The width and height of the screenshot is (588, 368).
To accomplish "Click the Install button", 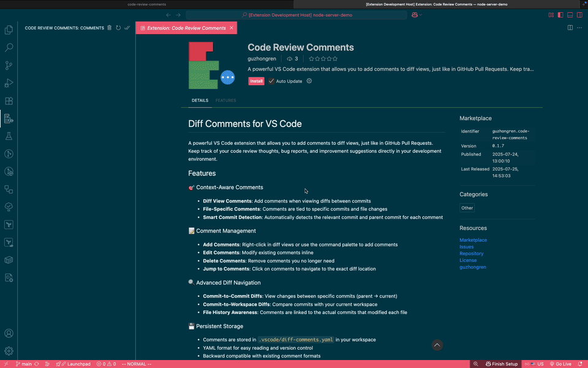I will pyautogui.click(x=256, y=81).
